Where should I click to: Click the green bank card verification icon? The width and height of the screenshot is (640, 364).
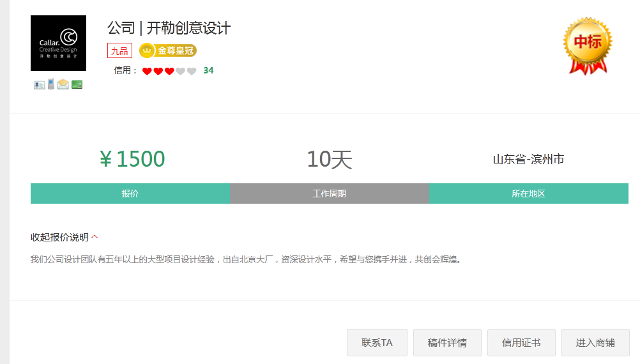[x=77, y=84]
